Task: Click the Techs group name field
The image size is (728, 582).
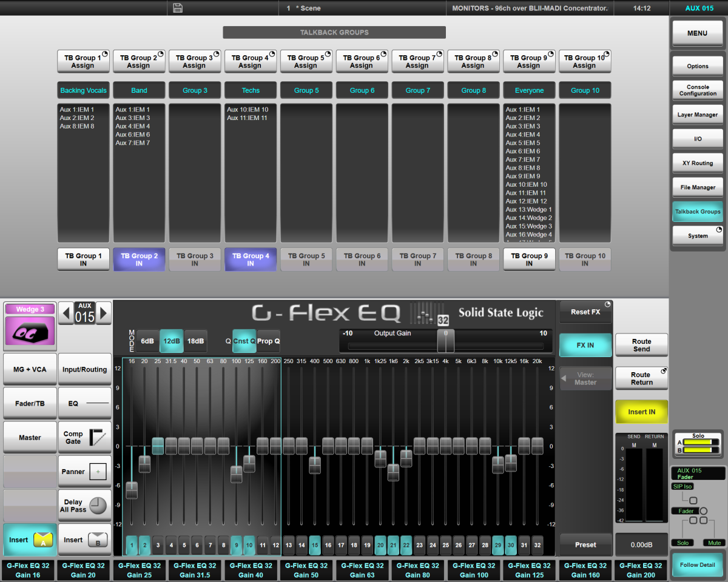Action: pos(251,90)
